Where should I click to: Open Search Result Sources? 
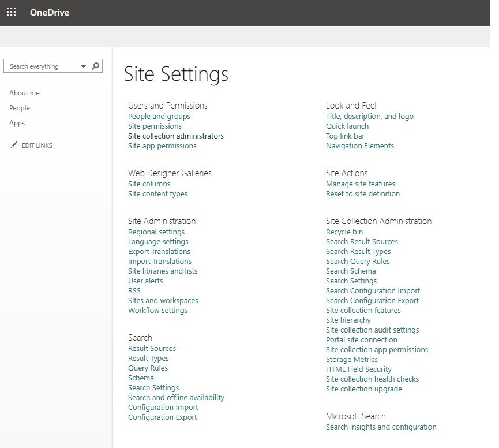pyautogui.click(x=362, y=242)
